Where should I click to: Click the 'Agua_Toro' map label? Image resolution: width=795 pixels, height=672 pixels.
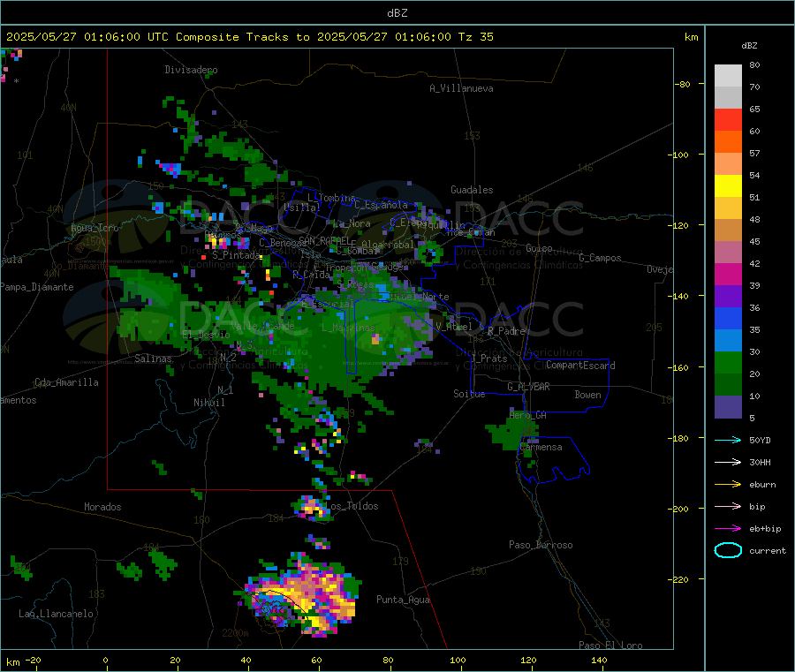point(95,228)
